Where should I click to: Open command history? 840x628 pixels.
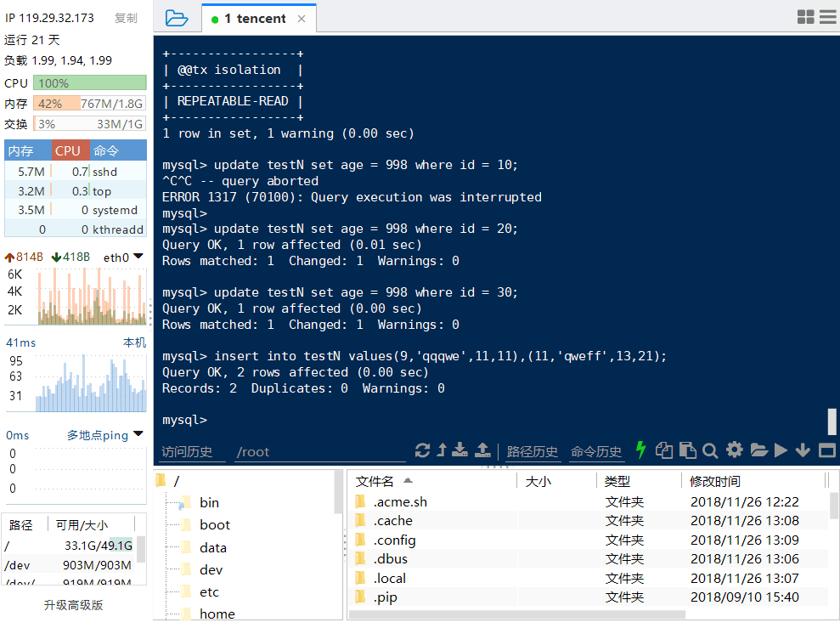595,452
